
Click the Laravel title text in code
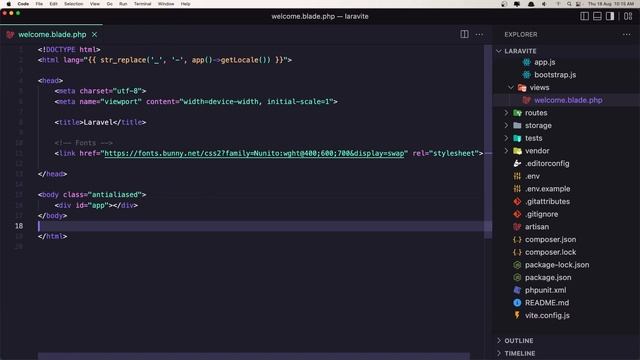pyautogui.click(x=98, y=122)
